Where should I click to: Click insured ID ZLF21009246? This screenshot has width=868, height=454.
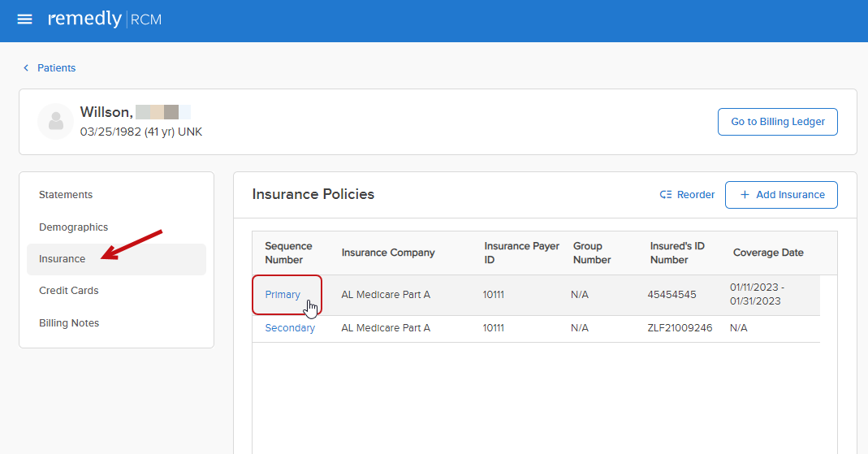pos(680,328)
